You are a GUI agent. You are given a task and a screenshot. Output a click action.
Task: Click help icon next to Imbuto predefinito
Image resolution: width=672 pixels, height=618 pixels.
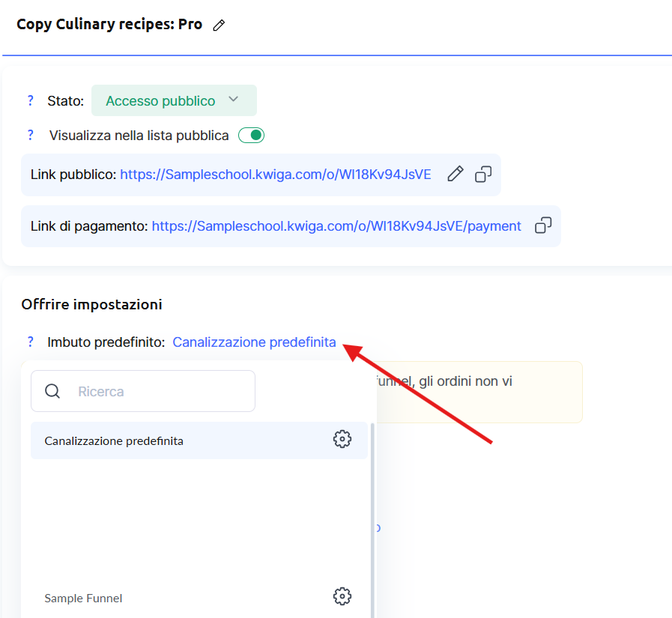[31, 342]
